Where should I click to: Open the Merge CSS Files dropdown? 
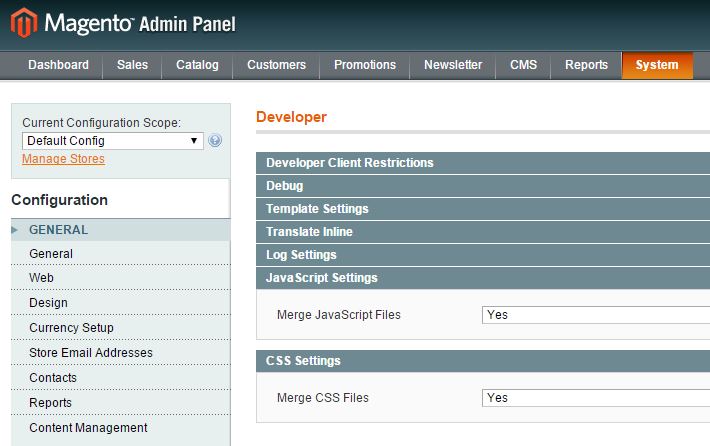596,398
